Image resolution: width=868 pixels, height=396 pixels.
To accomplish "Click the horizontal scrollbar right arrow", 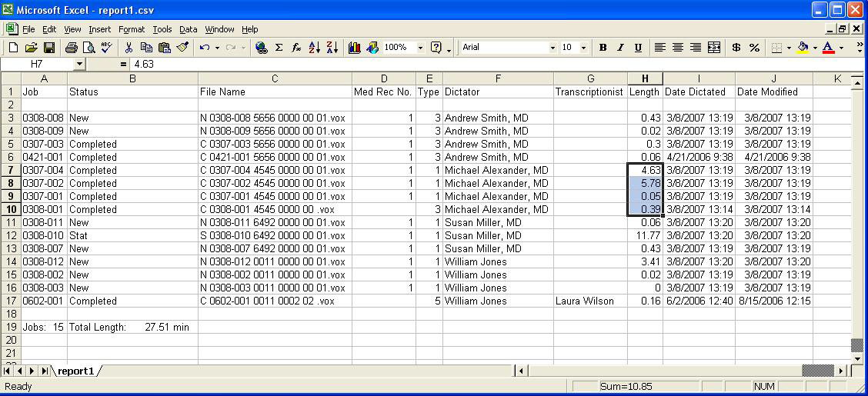I will (x=841, y=371).
